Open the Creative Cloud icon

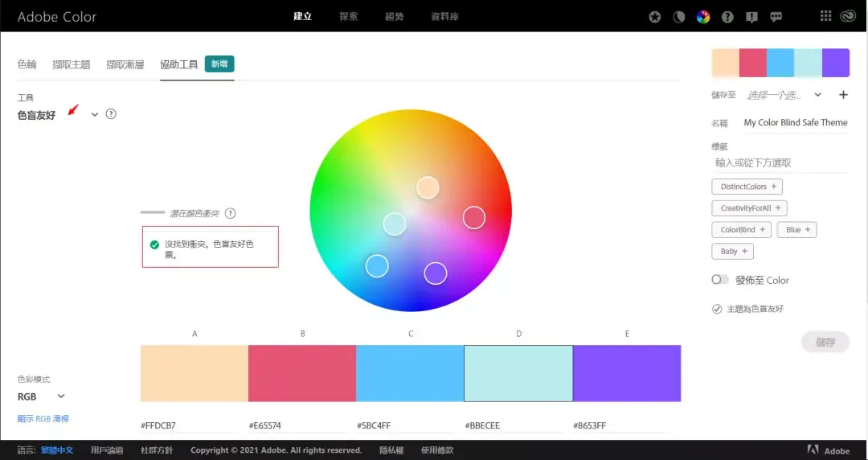click(848, 17)
